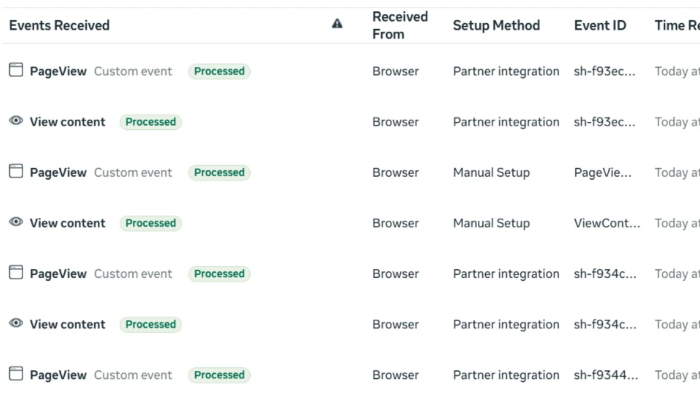The height and width of the screenshot is (394, 700).
Task: Click Custom event label in PageView row sh-f9344...
Action: [133, 375]
